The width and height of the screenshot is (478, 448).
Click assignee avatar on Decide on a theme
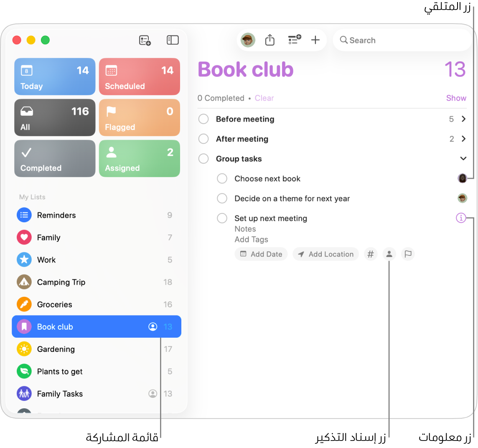point(462,198)
